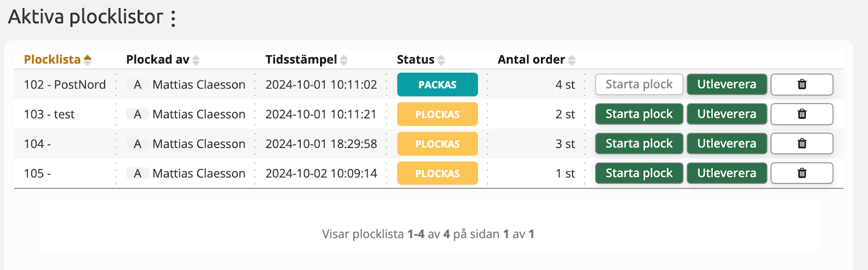The height and width of the screenshot is (270, 868).
Task: Select the 102 - PostNord picklist name
Action: [65, 85]
